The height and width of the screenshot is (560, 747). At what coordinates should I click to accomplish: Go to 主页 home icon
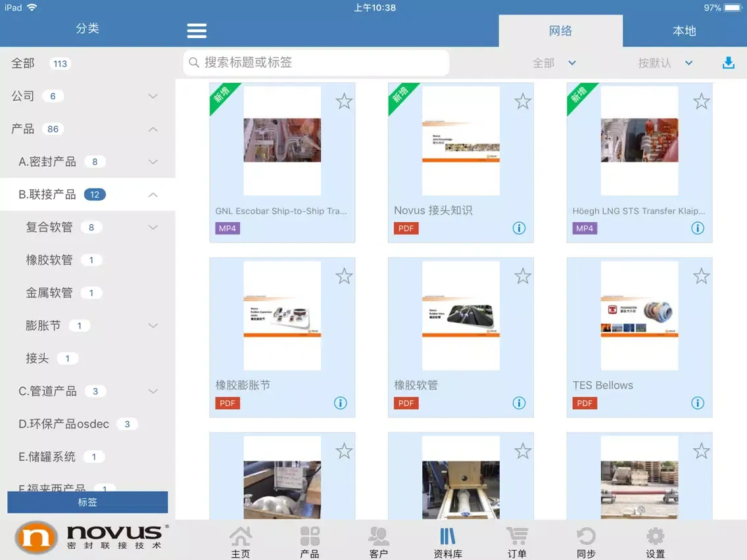[x=241, y=542]
